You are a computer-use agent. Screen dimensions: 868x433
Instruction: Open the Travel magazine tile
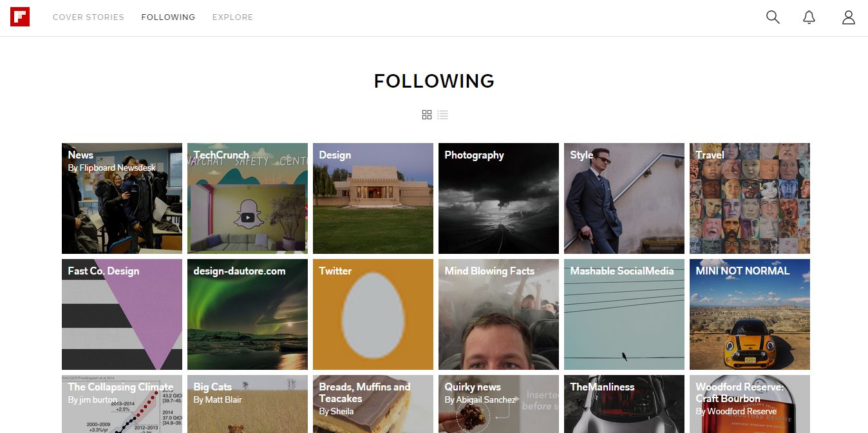click(x=750, y=198)
